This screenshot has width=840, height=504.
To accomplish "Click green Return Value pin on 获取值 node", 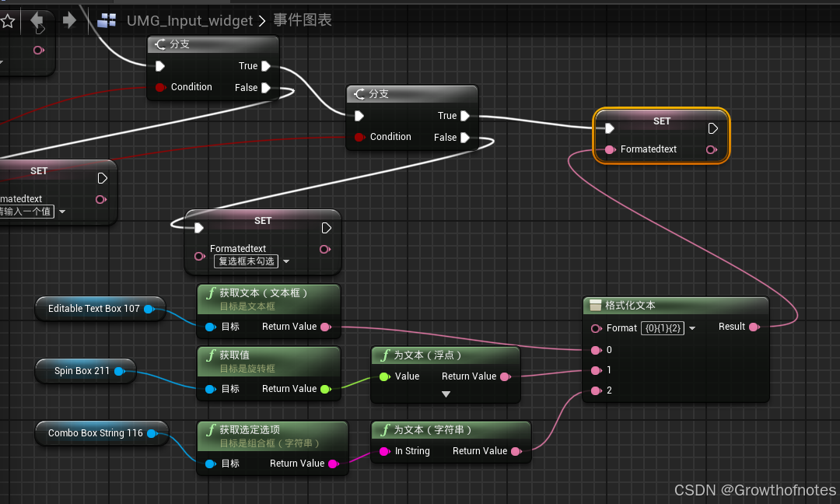I will pos(326,389).
